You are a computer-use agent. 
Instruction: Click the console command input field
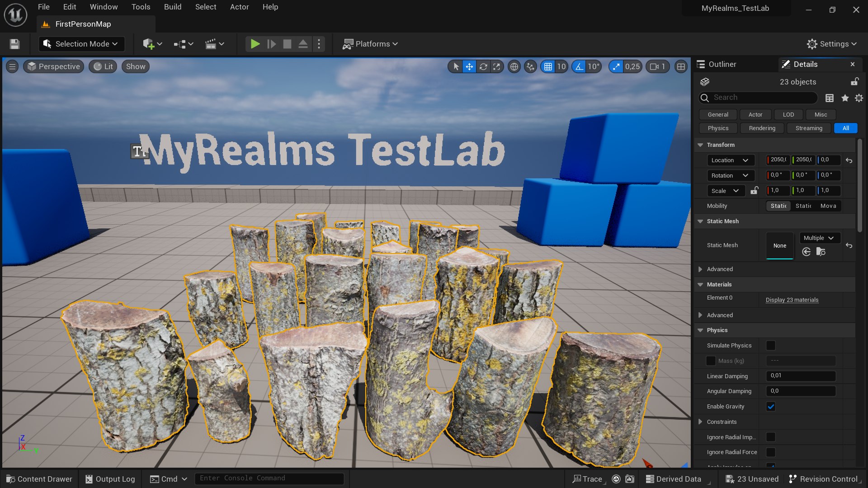pos(269,479)
